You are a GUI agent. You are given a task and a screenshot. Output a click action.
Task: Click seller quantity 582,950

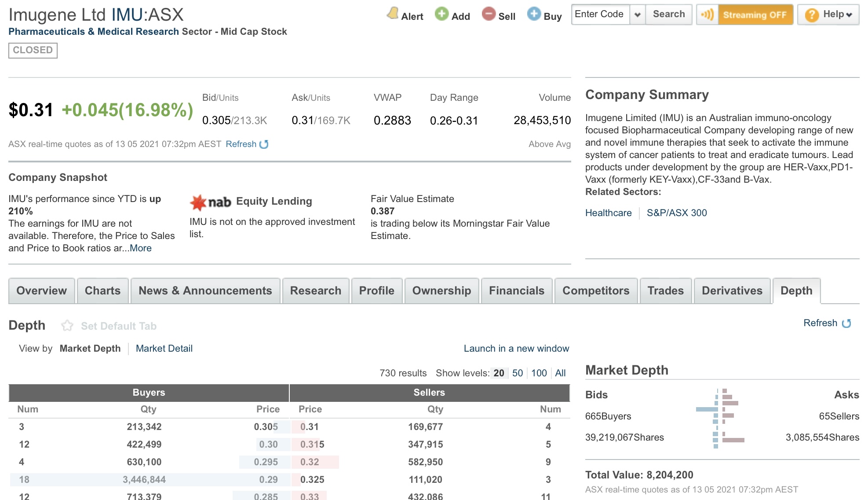click(425, 462)
